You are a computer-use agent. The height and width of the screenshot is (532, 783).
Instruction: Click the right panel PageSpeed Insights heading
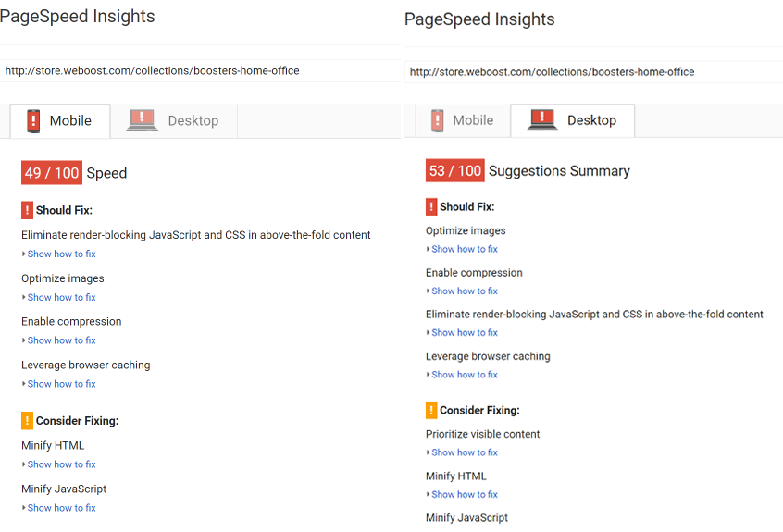pyautogui.click(x=479, y=19)
